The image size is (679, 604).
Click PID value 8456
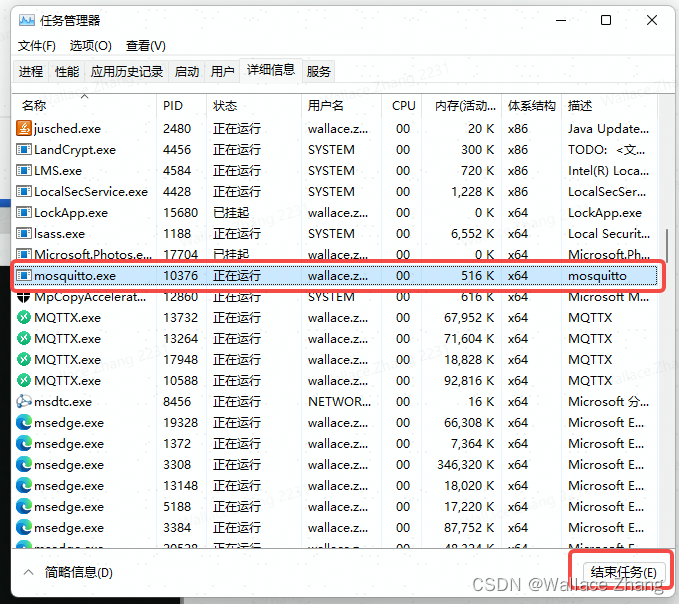click(x=177, y=402)
